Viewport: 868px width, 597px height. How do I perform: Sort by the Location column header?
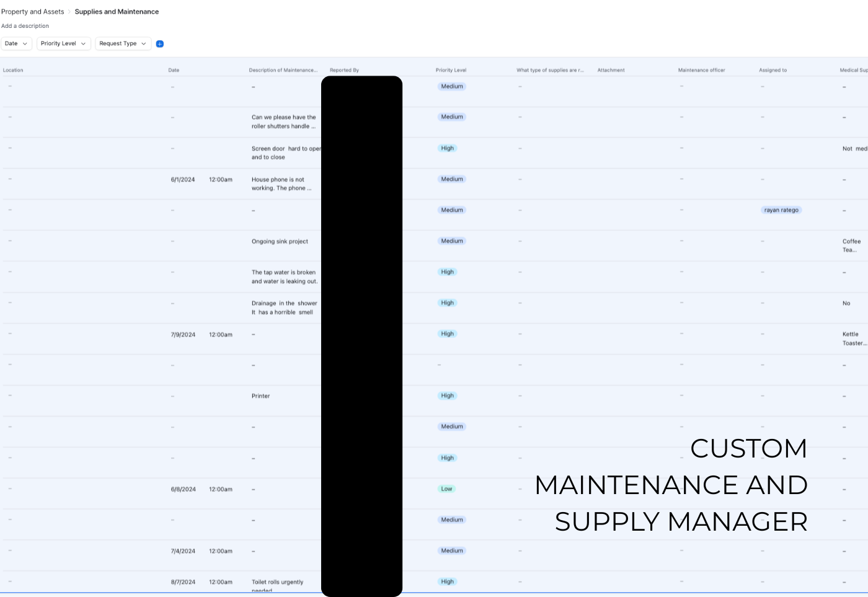pyautogui.click(x=13, y=70)
